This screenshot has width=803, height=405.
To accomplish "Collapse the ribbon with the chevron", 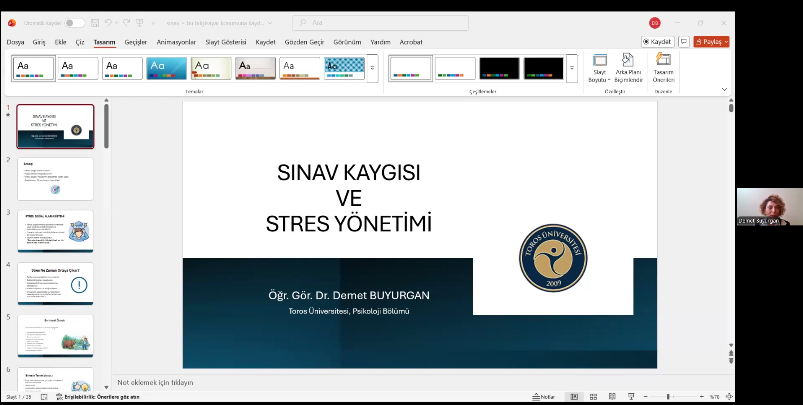I will [725, 89].
